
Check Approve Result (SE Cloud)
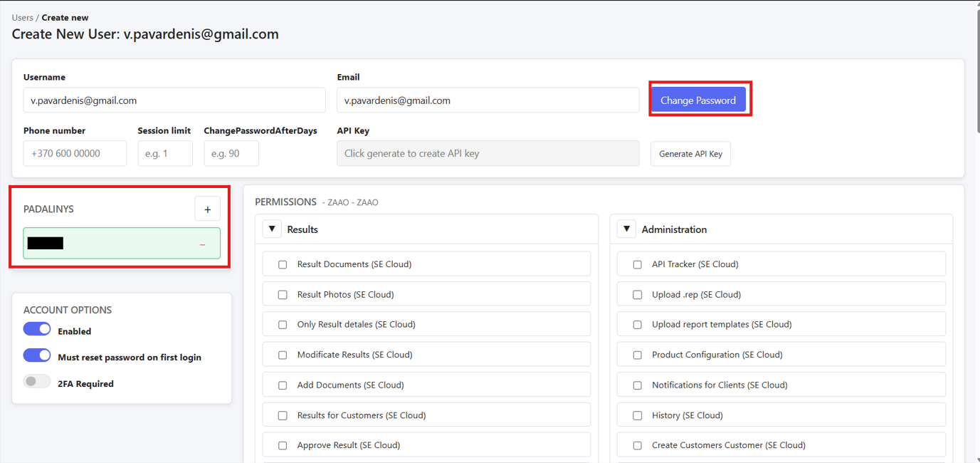coord(283,446)
